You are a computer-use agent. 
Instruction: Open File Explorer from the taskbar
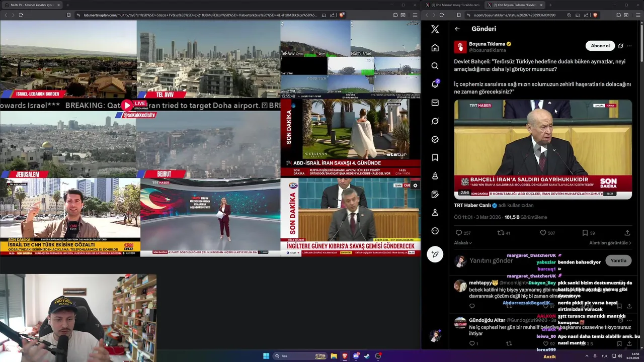[334, 356]
